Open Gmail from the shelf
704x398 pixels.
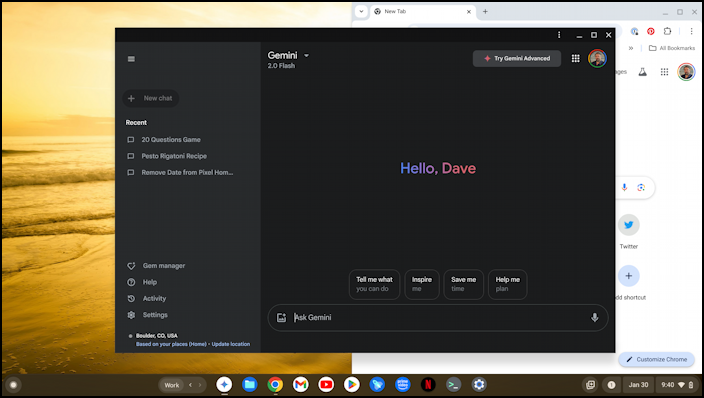coord(300,385)
